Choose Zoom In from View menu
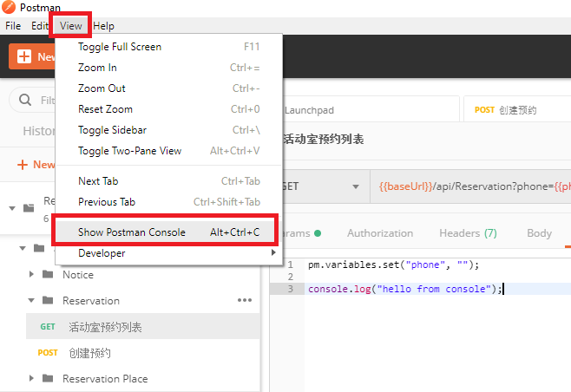 click(x=168, y=68)
